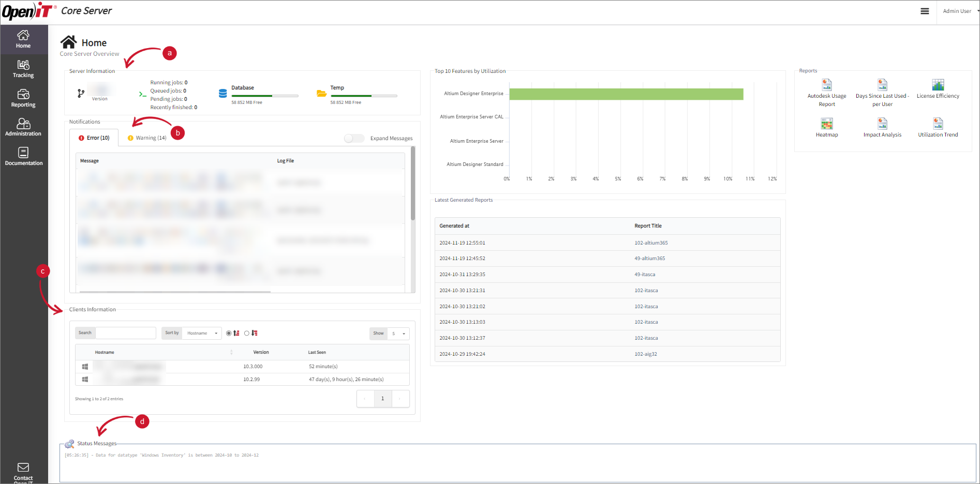View the Error (10) notifications tab
980x484 pixels.
click(x=94, y=138)
